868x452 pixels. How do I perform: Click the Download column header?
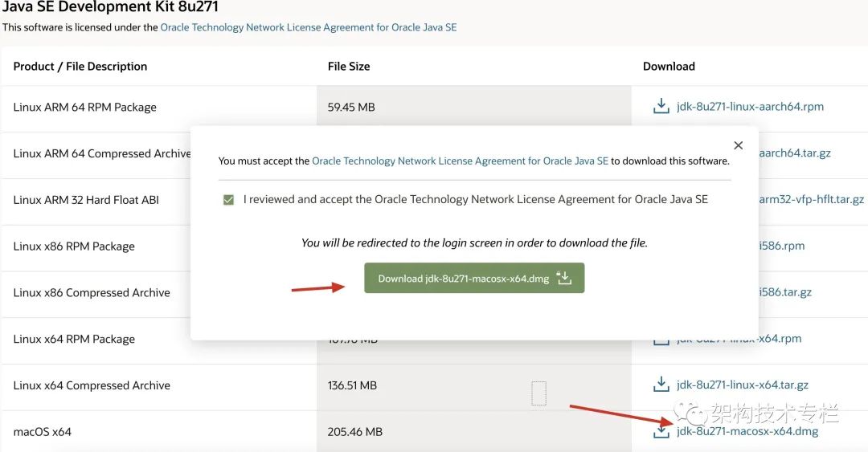[669, 67]
